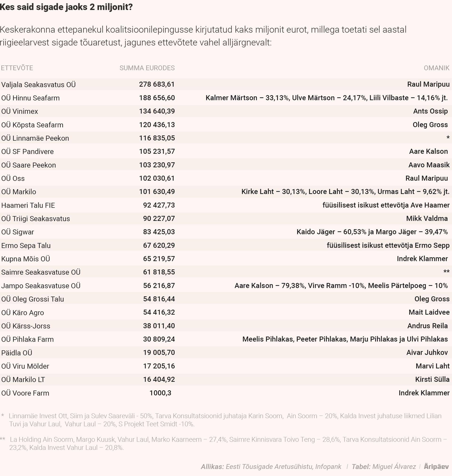This screenshot has width=452, height=476.
Task: Click the OÜ Voore Farm amount 1000,3
Action: tap(160, 393)
